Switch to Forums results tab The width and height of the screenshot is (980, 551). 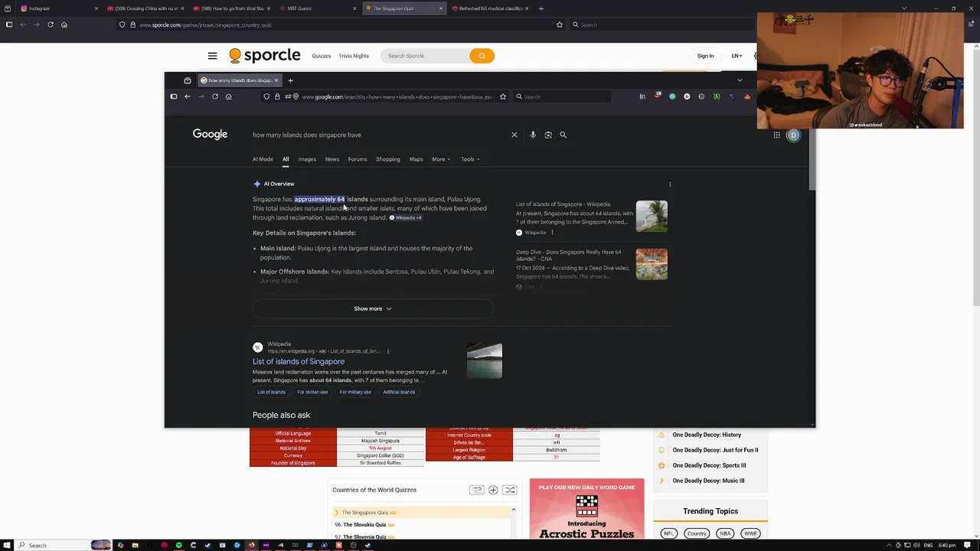tap(358, 159)
